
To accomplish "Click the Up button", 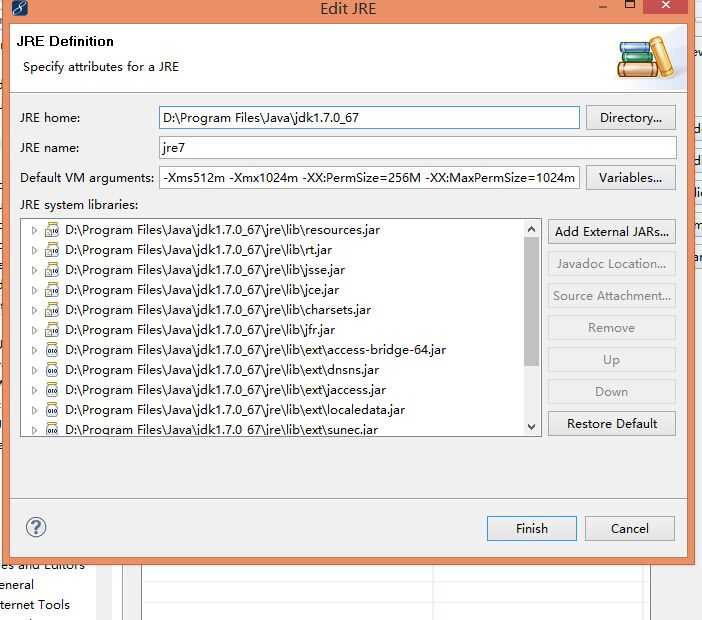I will pyautogui.click(x=612, y=360).
